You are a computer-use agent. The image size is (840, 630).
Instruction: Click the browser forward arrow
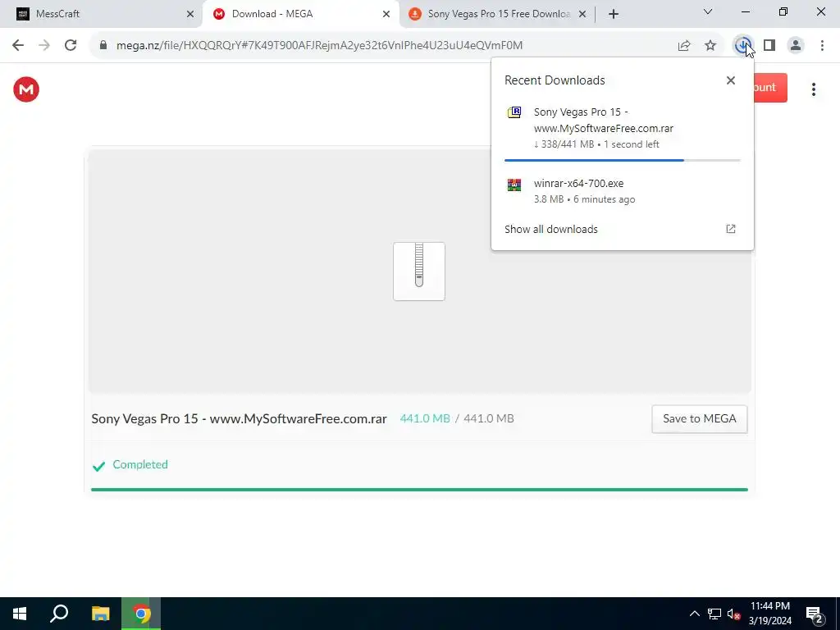pyautogui.click(x=44, y=46)
